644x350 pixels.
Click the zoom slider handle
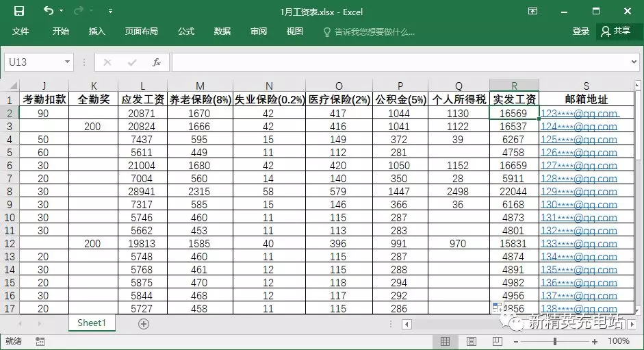click(x=555, y=341)
